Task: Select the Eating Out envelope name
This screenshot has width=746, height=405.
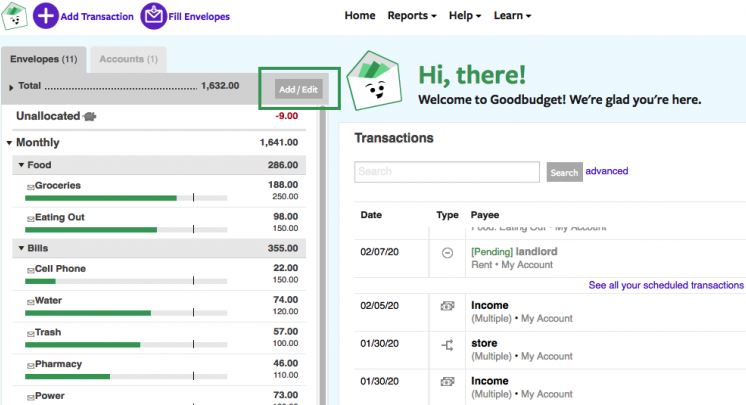Action: point(59,217)
